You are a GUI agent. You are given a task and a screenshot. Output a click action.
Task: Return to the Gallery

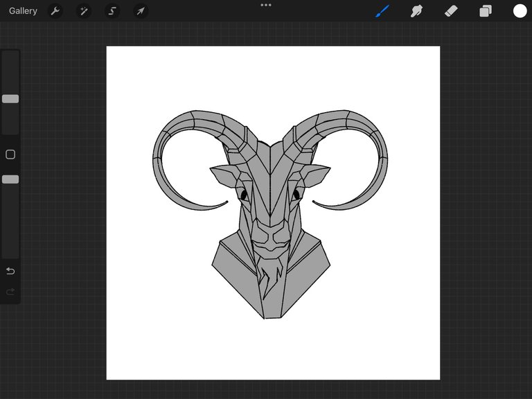coord(23,11)
